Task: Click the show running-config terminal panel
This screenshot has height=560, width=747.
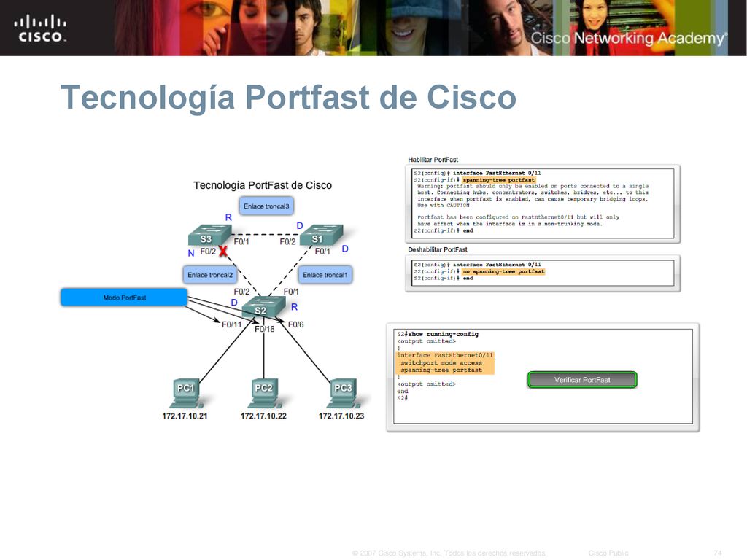Action: pyautogui.click(x=543, y=377)
